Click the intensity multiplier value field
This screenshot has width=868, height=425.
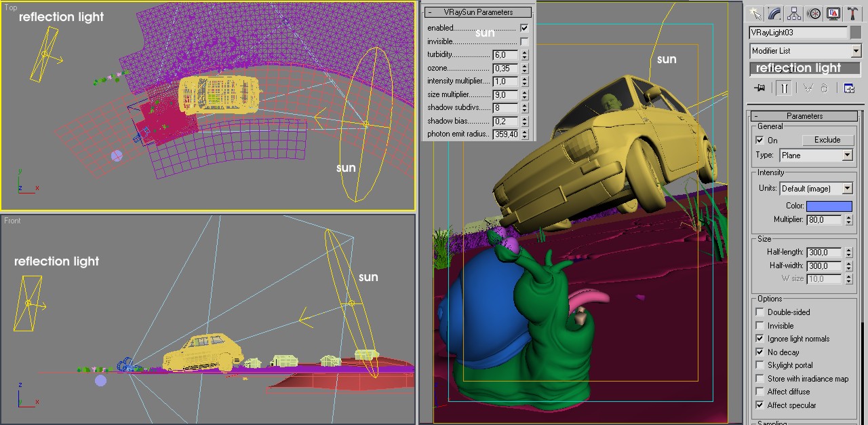tap(506, 81)
